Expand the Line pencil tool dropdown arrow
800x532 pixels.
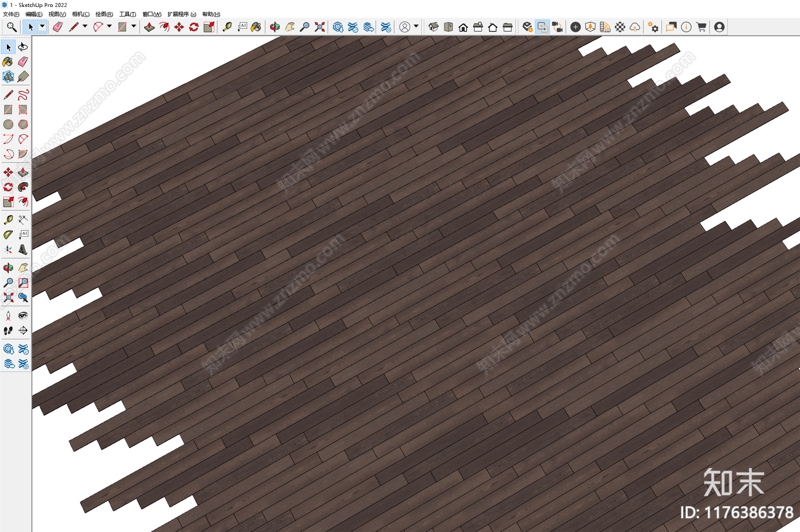pyautogui.click(x=85, y=26)
